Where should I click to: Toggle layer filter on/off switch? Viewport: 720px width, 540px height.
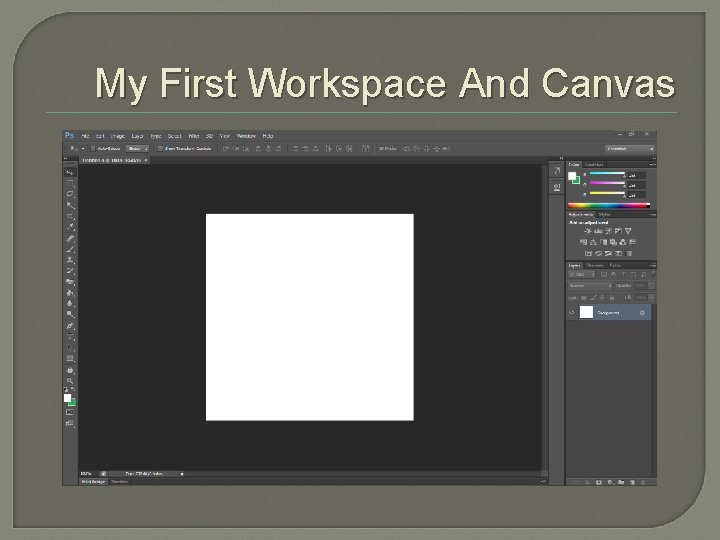tap(653, 274)
